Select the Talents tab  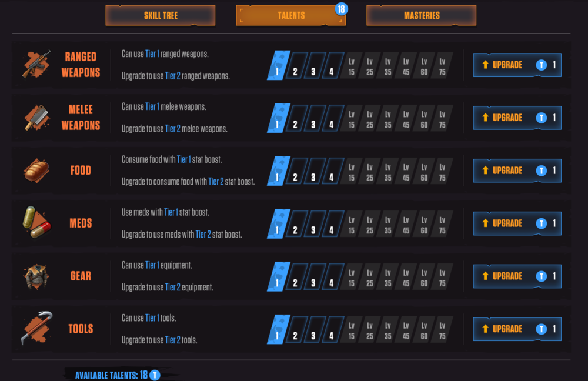(x=290, y=15)
